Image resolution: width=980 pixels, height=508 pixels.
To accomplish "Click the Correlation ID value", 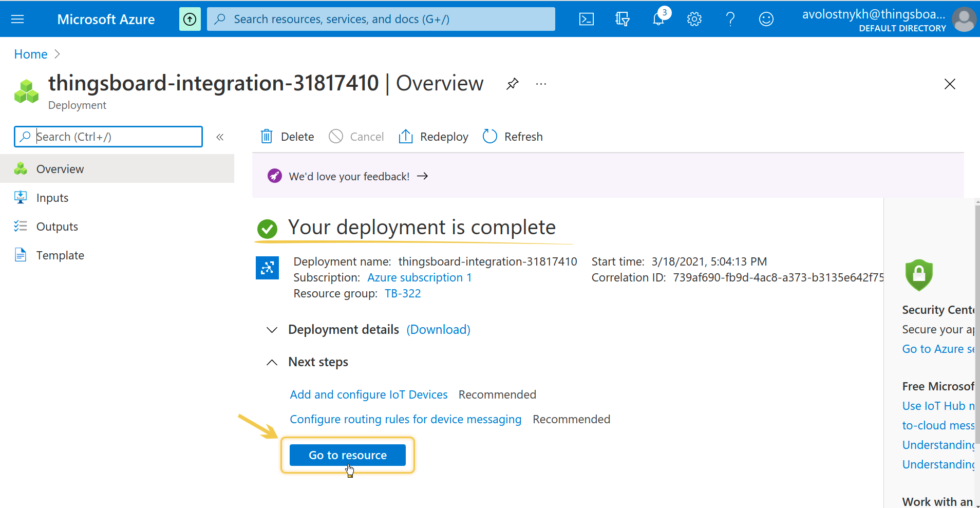I will pyautogui.click(x=778, y=277).
